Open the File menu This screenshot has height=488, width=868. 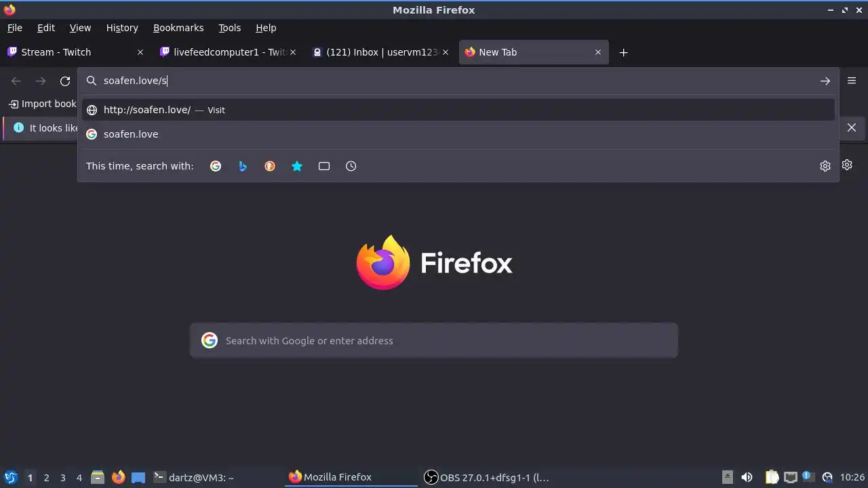point(15,28)
